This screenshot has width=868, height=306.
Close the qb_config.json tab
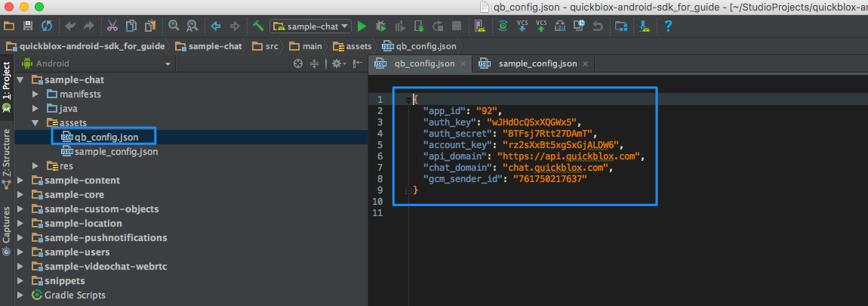pyautogui.click(x=463, y=63)
